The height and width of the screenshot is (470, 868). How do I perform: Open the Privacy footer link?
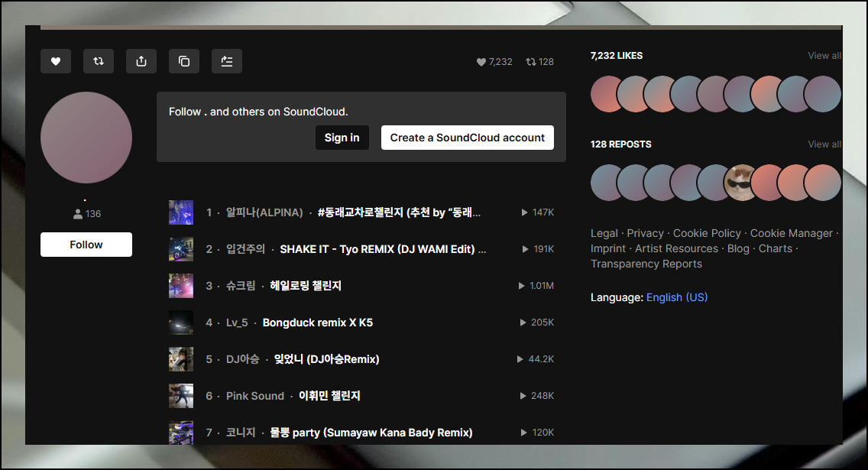point(645,234)
